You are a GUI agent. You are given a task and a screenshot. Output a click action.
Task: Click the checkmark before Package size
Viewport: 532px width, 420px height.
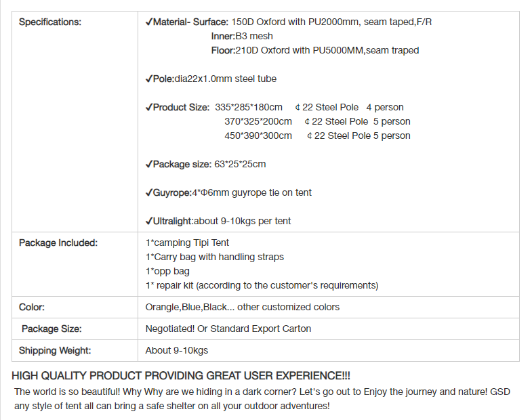click(149, 165)
